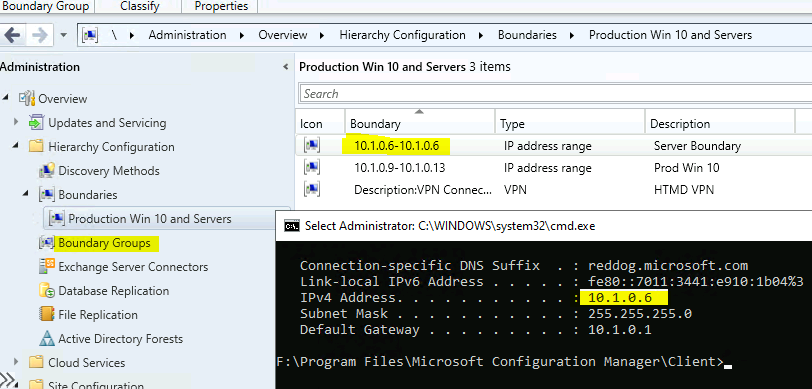Select Production Win 10 and Servers breadcrumb

click(671, 35)
